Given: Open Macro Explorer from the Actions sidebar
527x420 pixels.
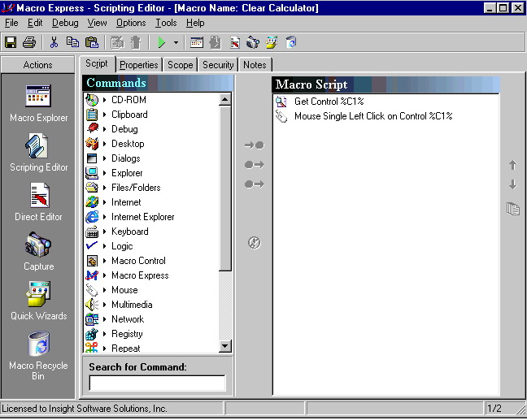Looking at the screenshot, I should [38, 103].
